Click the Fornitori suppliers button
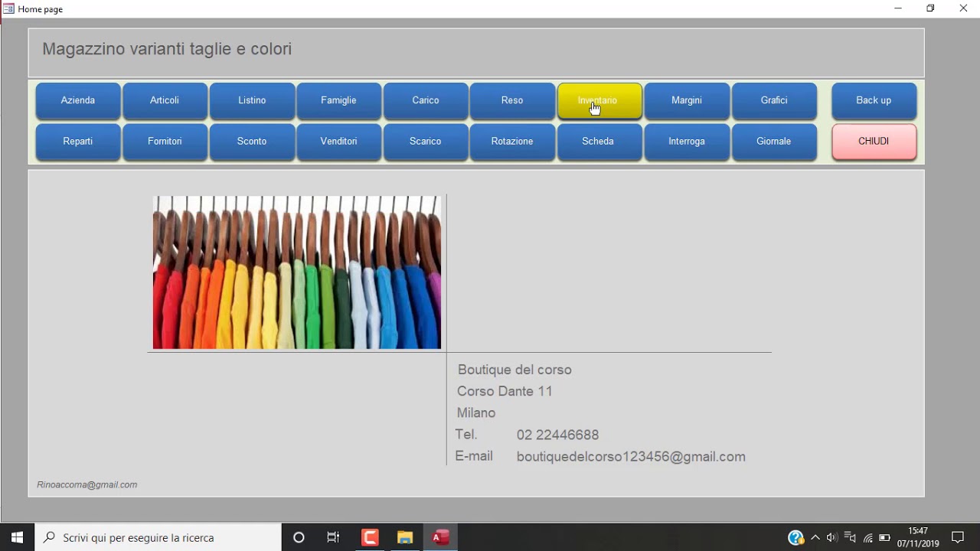Image resolution: width=980 pixels, height=551 pixels. pos(165,142)
